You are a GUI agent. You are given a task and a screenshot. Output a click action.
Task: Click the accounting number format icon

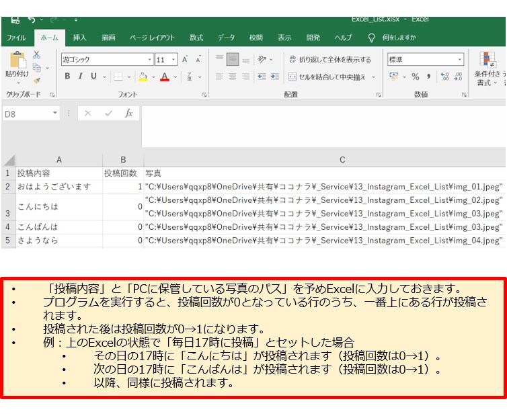click(394, 77)
